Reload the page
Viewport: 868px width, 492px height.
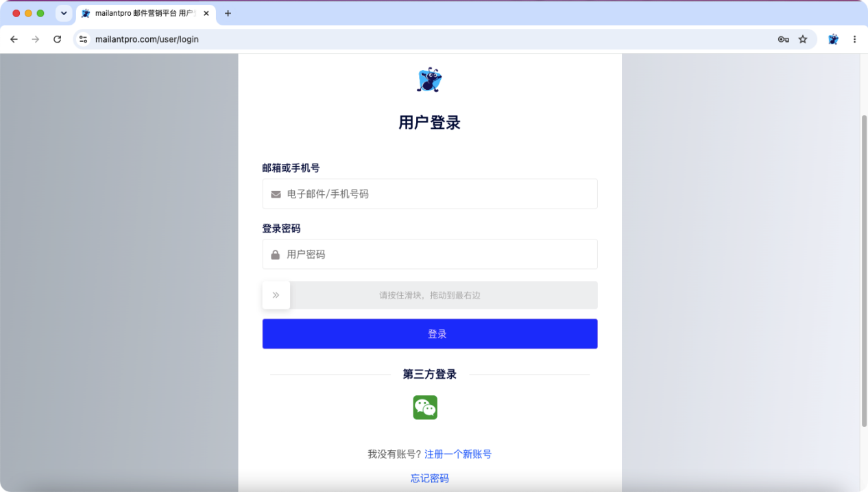click(58, 39)
